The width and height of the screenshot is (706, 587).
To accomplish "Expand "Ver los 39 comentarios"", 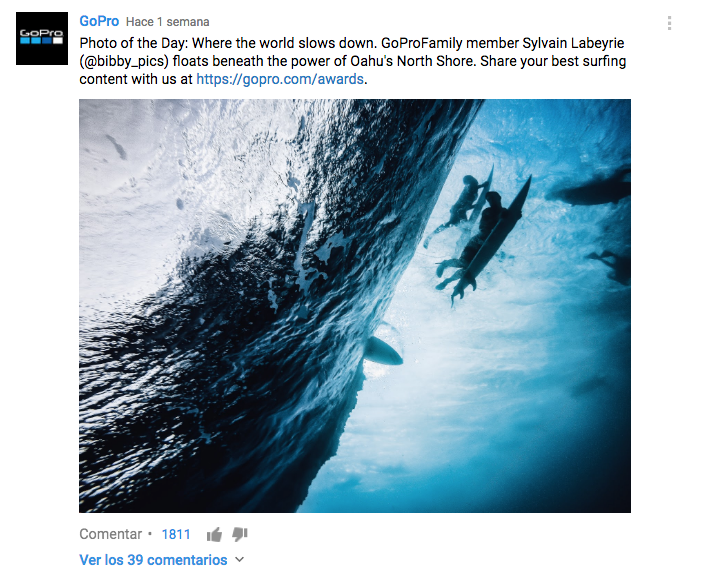I will pyautogui.click(x=154, y=560).
